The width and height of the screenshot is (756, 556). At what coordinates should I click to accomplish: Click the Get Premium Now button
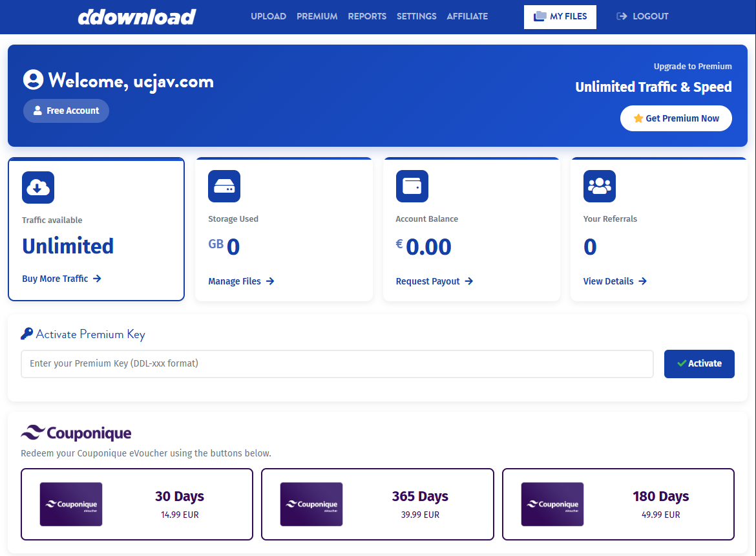675,118
